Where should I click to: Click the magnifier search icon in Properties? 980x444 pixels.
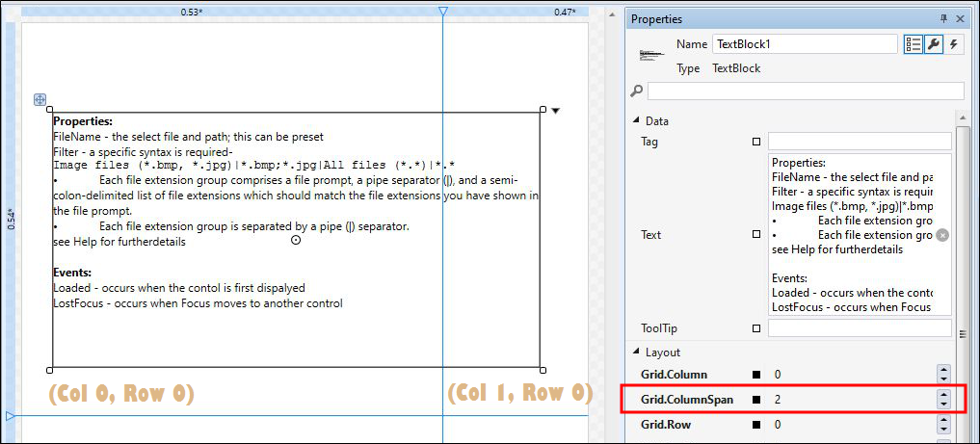(x=637, y=91)
